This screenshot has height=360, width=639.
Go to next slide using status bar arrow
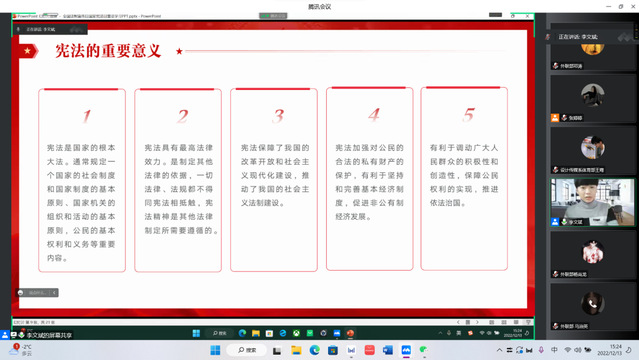(x=477, y=322)
